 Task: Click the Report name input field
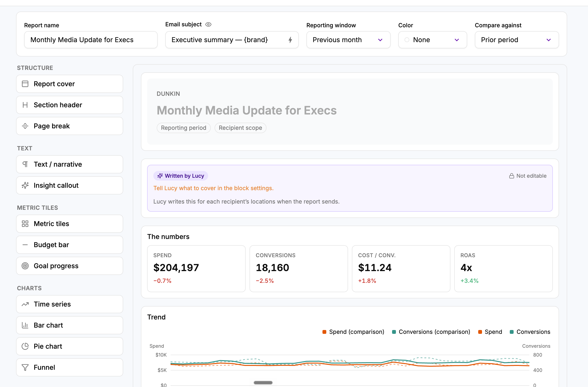pyautogui.click(x=91, y=40)
